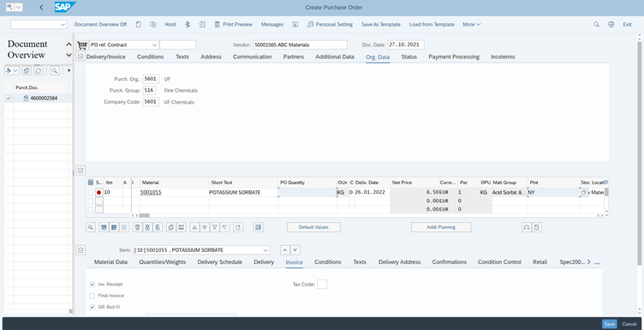
Task: Click the toolbar icon left of Print Preview
Action: 218,24
